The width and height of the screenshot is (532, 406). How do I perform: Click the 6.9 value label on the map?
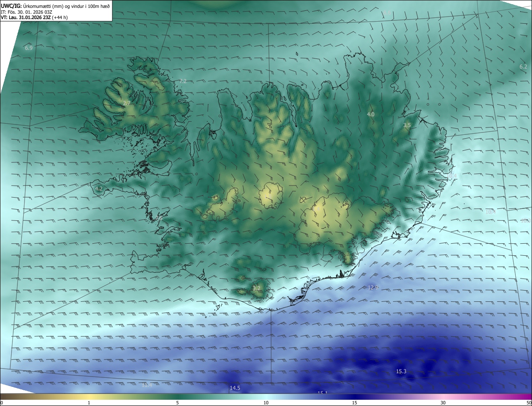click(x=29, y=48)
